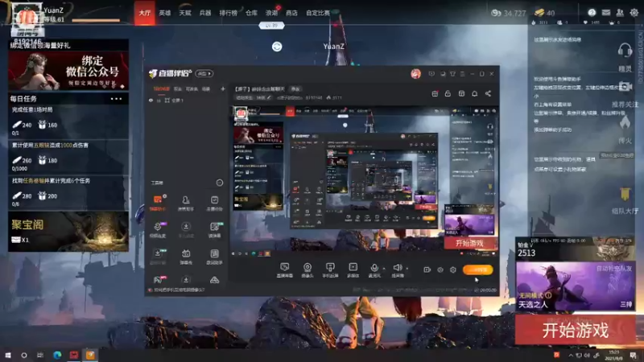Viewport: 644px width, 362px height.
Task: Click the camera source icon in bottom toolbar
Action: tap(308, 267)
